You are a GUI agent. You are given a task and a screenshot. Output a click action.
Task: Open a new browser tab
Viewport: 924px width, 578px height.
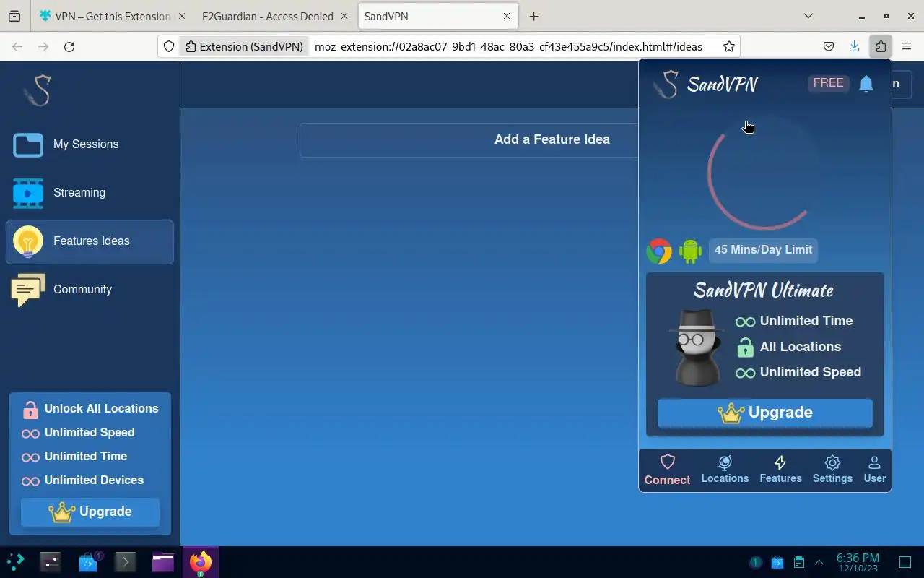(533, 16)
